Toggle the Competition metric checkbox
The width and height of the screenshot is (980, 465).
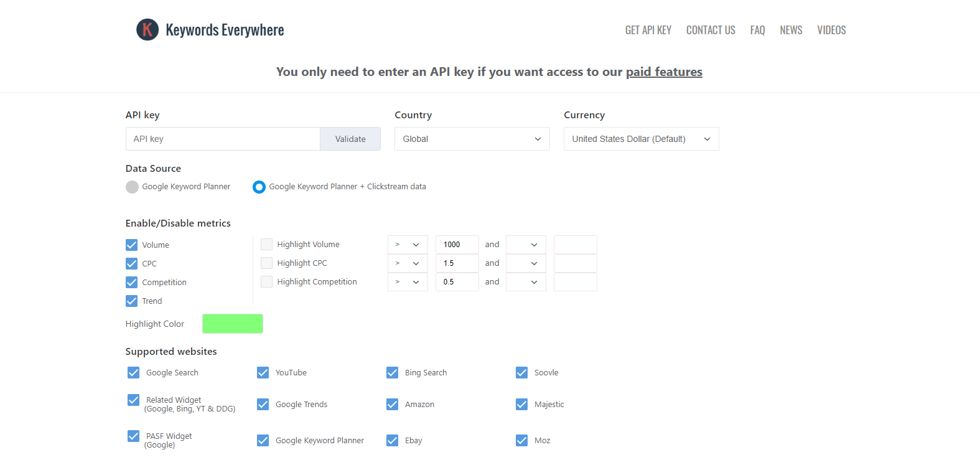coord(131,282)
